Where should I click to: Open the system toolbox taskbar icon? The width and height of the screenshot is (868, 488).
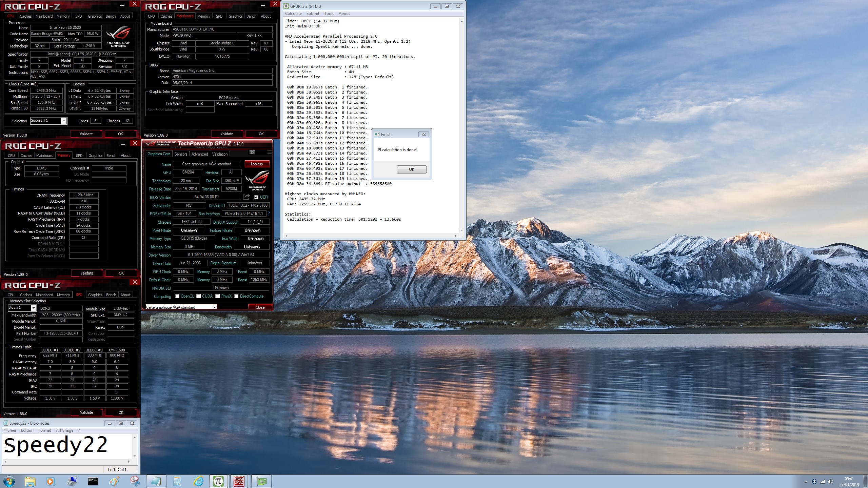coord(72,481)
